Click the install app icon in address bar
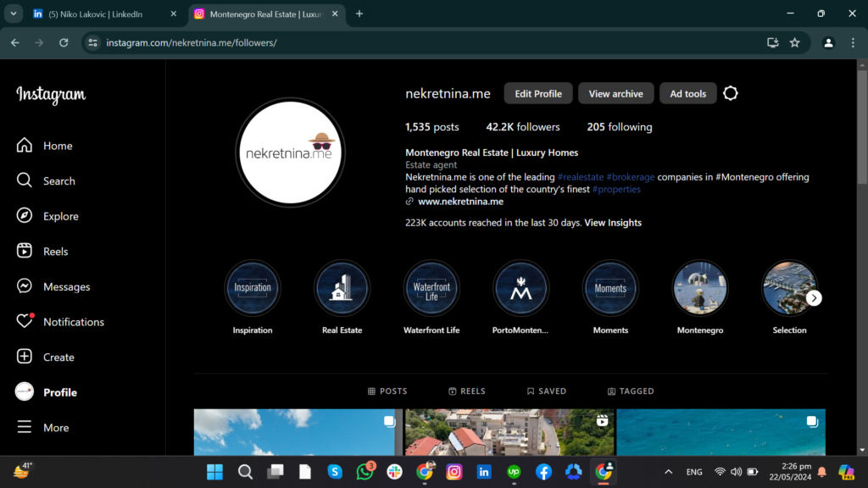This screenshot has height=488, width=868. pos(773,42)
